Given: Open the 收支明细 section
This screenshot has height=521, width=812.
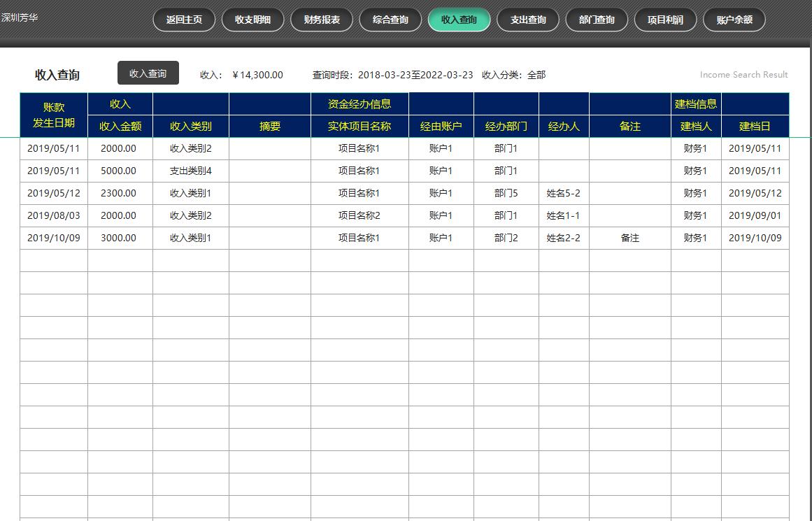Looking at the screenshot, I should [x=252, y=20].
